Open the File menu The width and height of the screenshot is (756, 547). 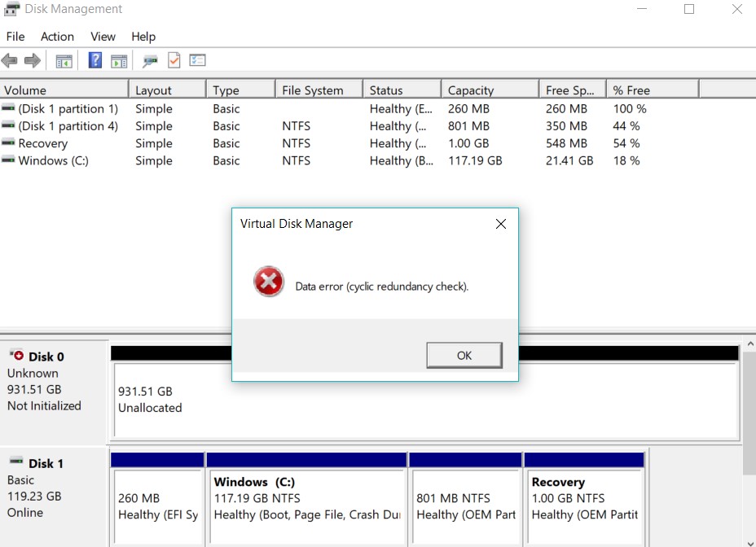tap(15, 37)
